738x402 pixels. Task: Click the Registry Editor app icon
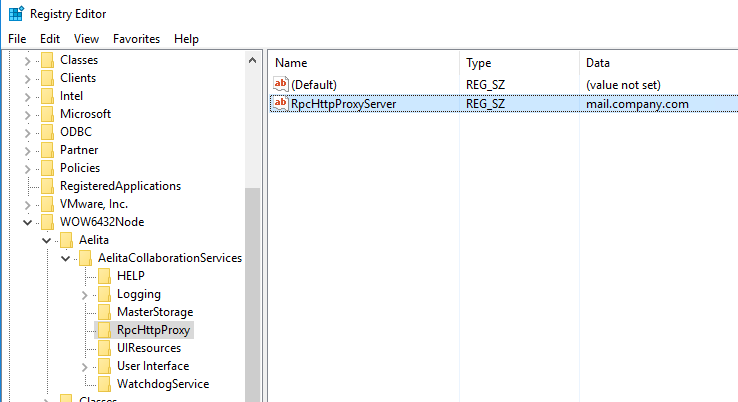[16, 14]
